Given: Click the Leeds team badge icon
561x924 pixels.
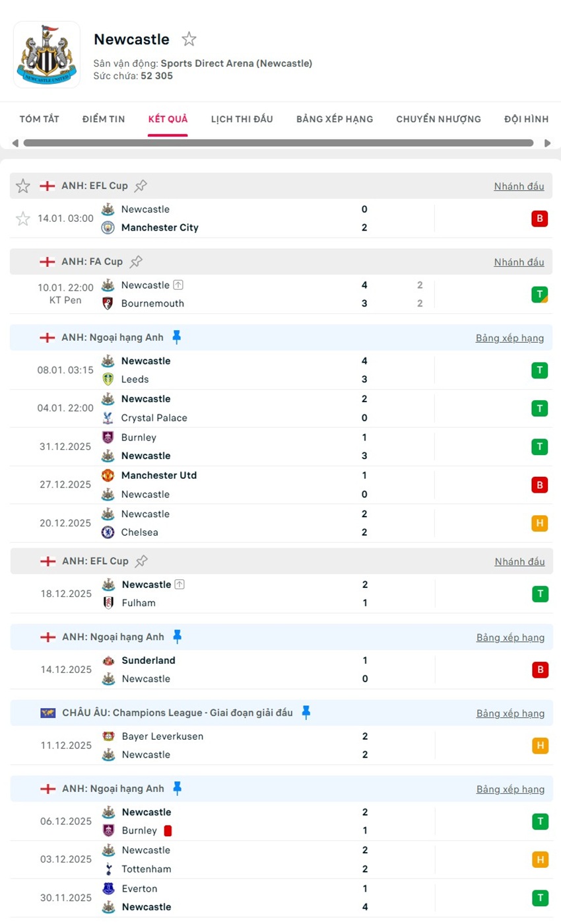Looking at the screenshot, I should (108, 380).
